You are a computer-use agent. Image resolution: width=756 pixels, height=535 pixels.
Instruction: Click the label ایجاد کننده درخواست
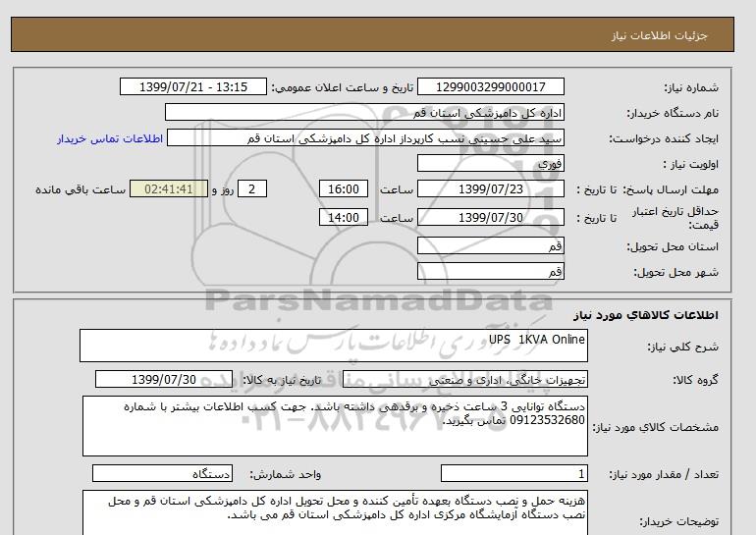click(x=664, y=138)
